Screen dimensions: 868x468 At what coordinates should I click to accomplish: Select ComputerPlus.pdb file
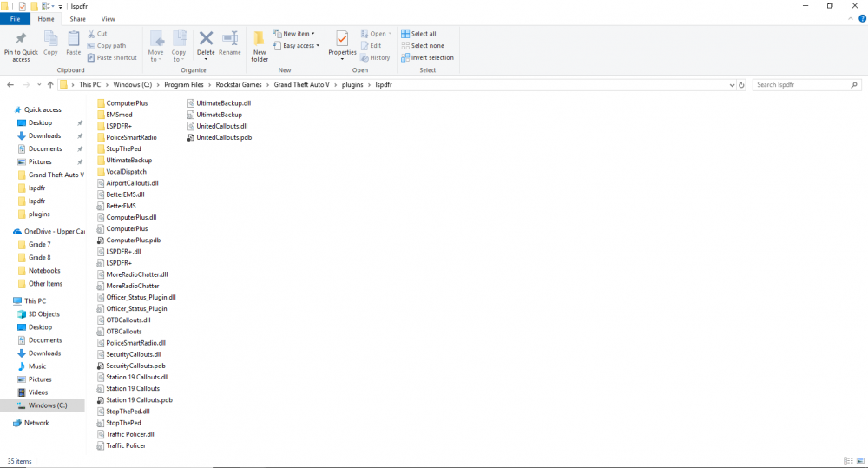point(133,240)
